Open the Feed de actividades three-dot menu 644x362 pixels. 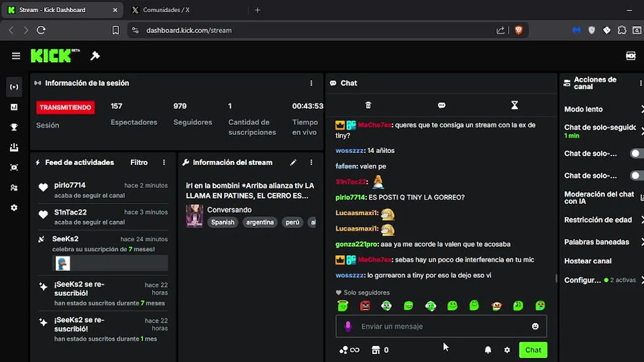point(164,162)
